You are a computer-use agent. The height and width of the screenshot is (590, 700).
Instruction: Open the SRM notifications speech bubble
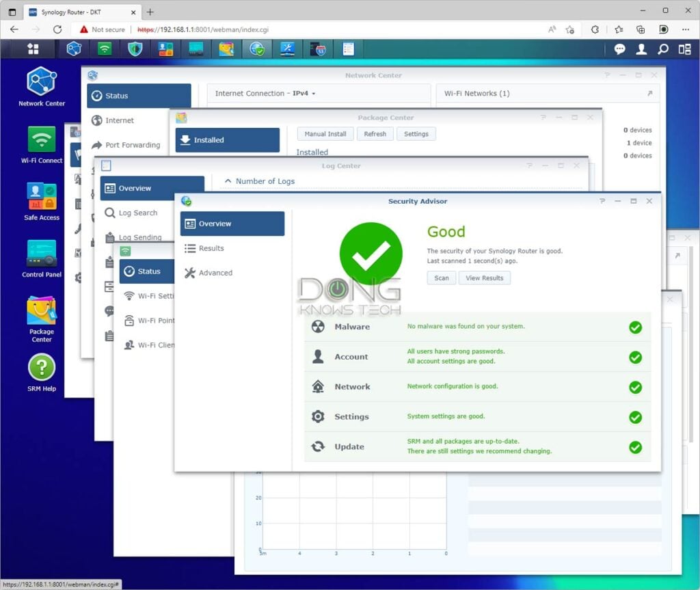(x=619, y=49)
